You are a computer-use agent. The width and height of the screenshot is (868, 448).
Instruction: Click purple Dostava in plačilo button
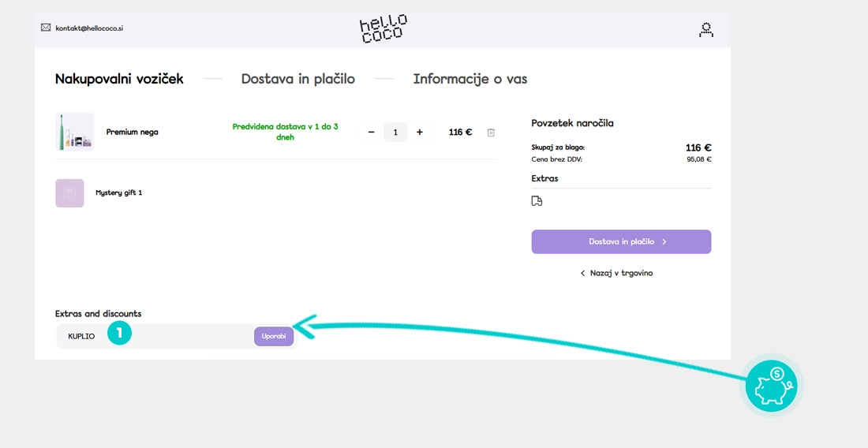[621, 241]
